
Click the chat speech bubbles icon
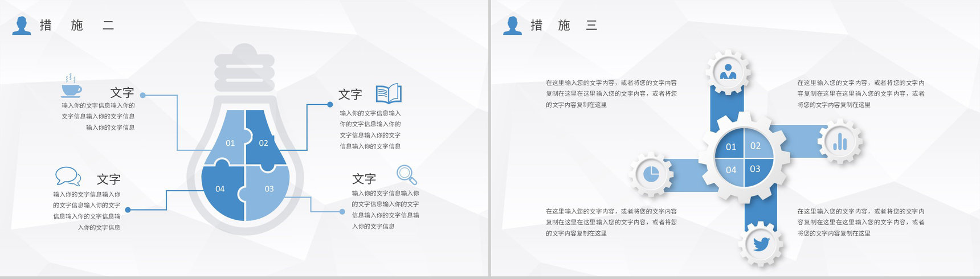(x=68, y=177)
